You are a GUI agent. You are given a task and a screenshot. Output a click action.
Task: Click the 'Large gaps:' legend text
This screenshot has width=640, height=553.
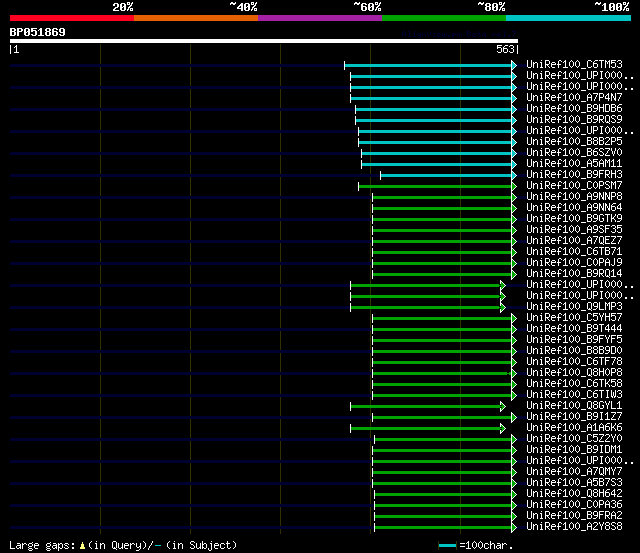42,546
